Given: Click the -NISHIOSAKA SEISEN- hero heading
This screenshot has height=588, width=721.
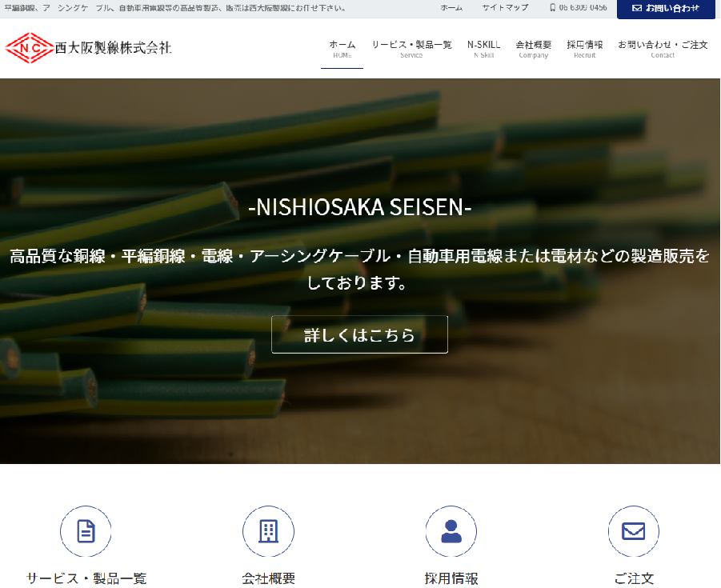Looking at the screenshot, I should pyautogui.click(x=359, y=207).
